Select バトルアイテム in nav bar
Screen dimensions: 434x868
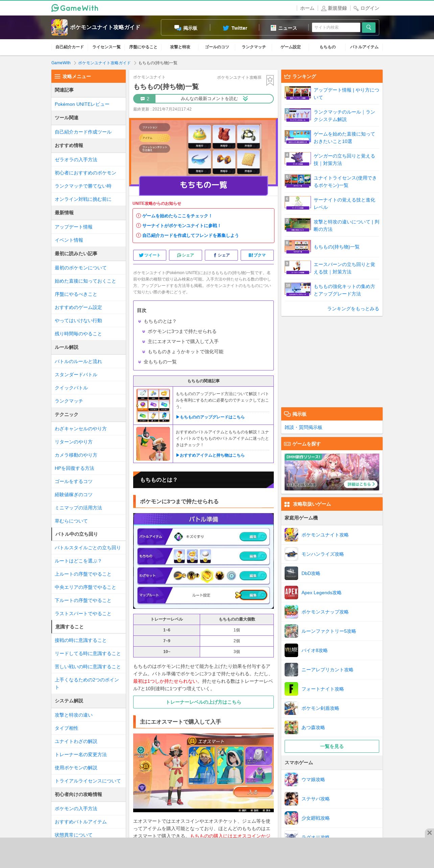point(364,47)
